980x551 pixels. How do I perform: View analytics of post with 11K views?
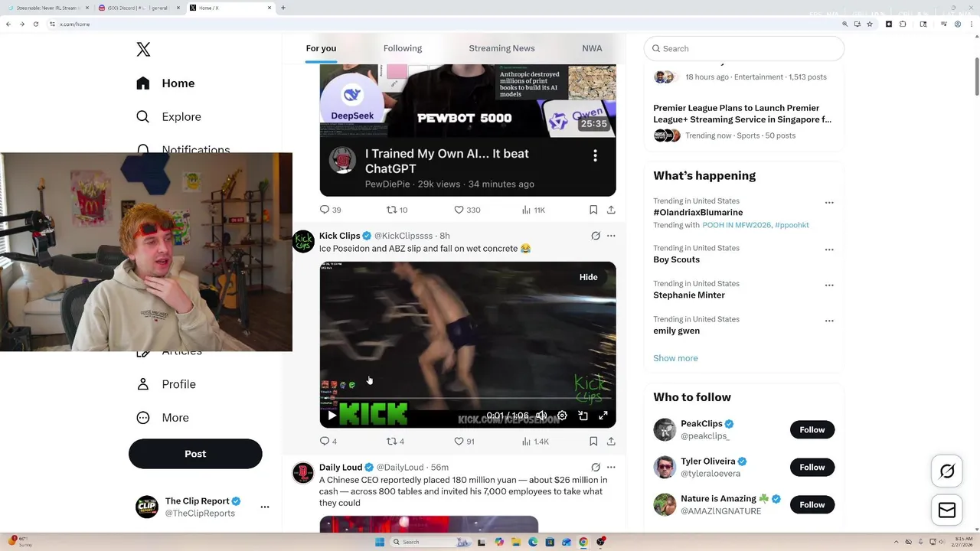coord(533,210)
